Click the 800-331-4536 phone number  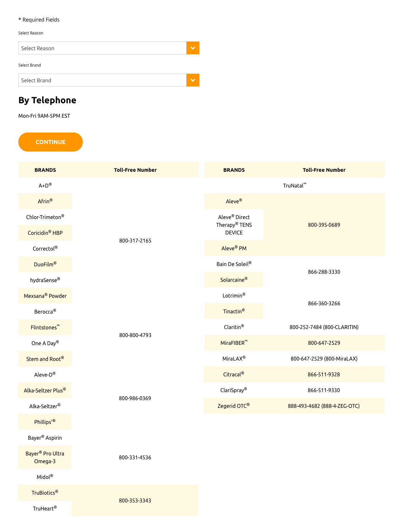[135, 457]
